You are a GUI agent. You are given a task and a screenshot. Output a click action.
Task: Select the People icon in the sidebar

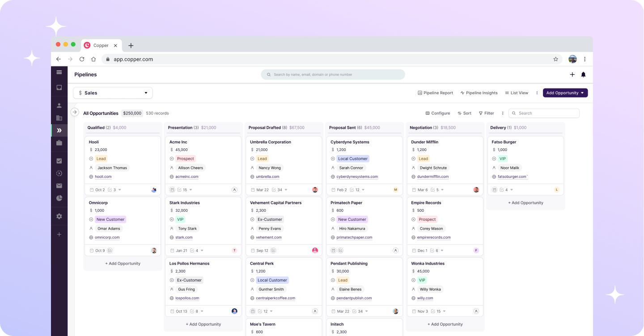pyautogui.click(x=59, y=105)
